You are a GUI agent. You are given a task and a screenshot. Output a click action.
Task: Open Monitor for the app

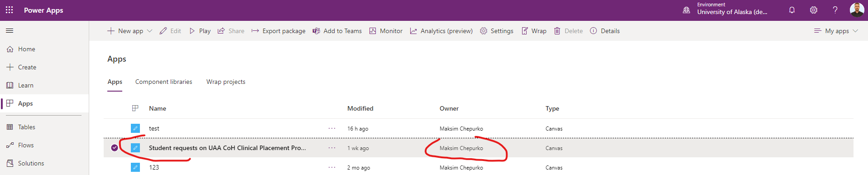point(386,31)
